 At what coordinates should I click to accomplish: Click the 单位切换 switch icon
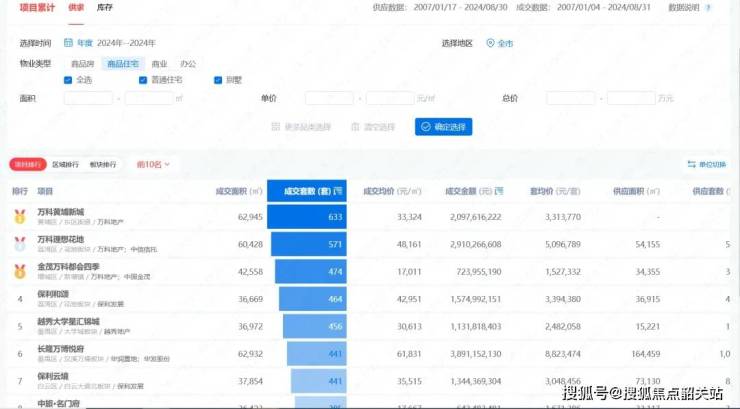coord(691,164)
